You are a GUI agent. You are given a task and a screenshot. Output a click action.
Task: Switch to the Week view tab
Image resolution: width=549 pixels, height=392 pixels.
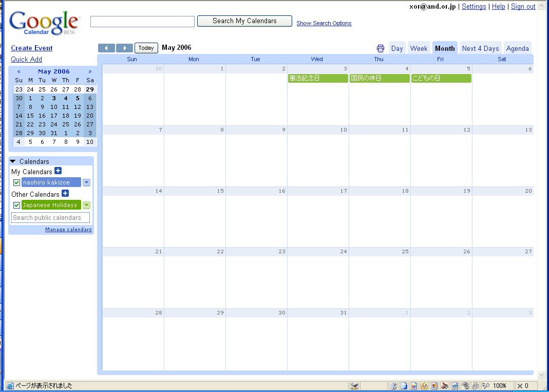pyautogui.click(x=419, y=48)
